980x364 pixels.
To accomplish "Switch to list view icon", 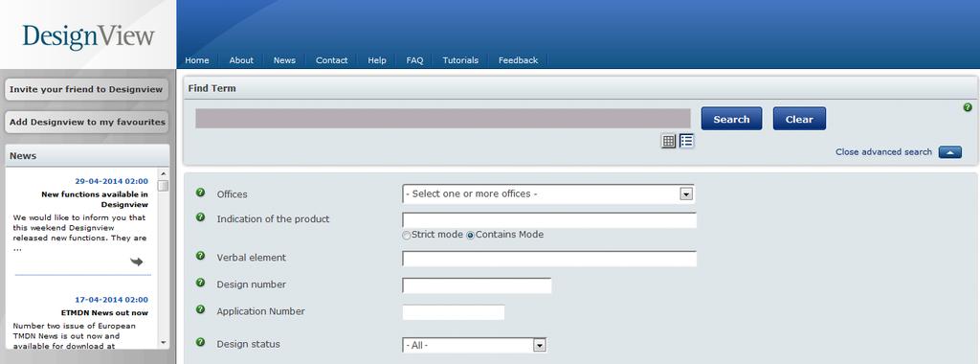I will (686, 141).
